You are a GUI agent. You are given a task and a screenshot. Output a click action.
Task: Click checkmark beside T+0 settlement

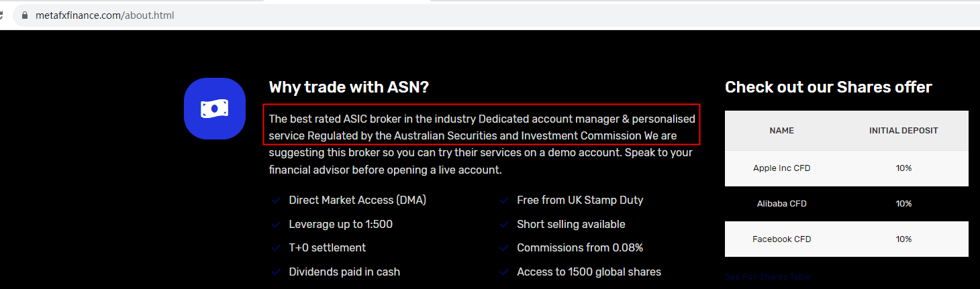click(x=275, y=248)
